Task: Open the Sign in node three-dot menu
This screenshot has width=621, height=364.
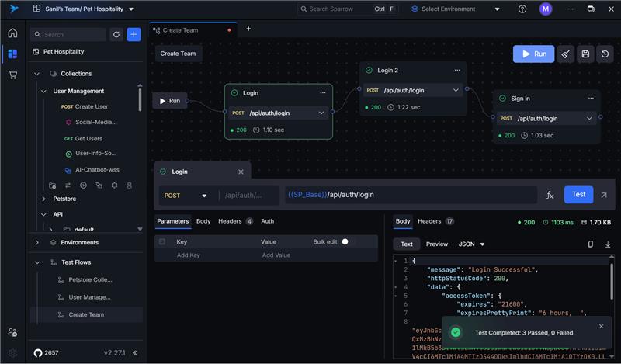Action: coord(591,99)
